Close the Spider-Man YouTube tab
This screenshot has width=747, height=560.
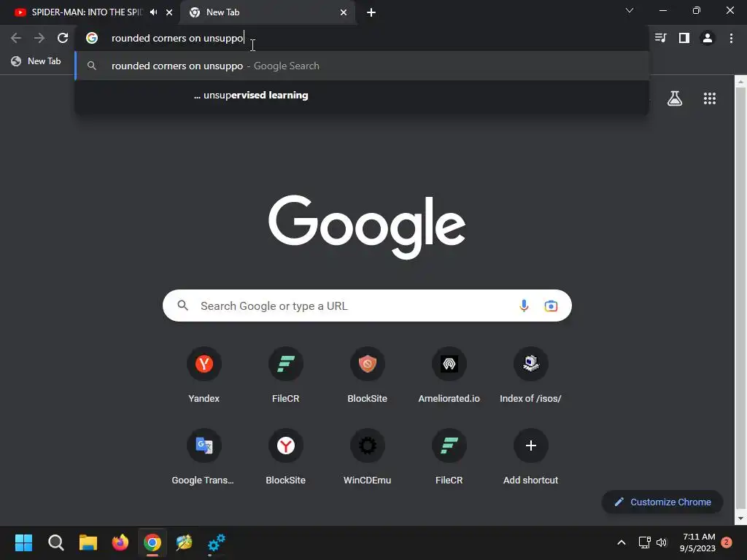coord(169,12)
